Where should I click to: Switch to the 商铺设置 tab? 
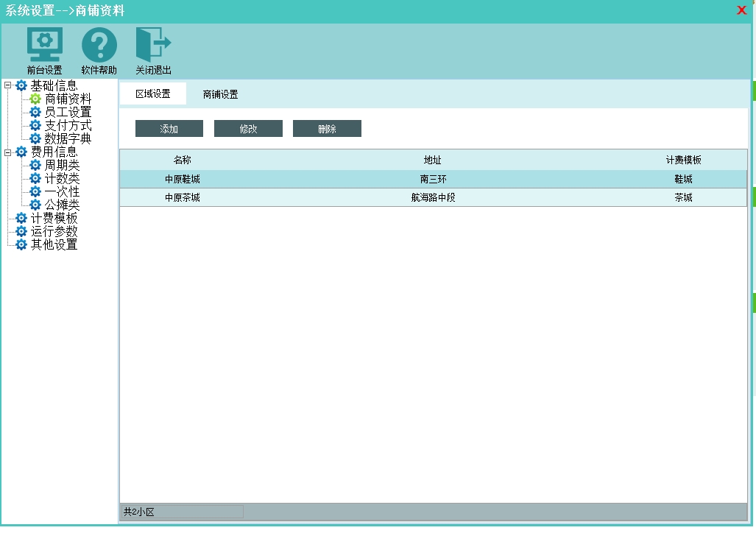220,94
